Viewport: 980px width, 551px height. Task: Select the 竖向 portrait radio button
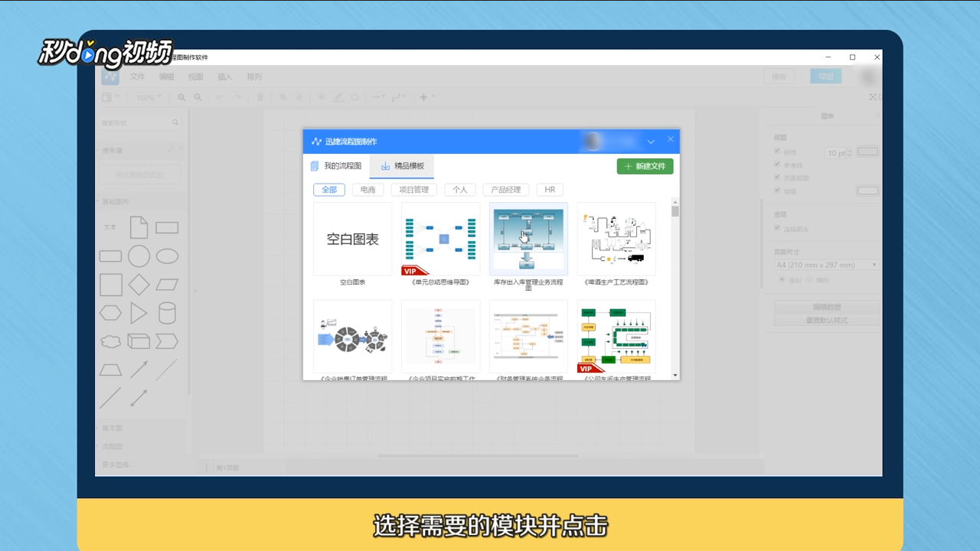782,280
